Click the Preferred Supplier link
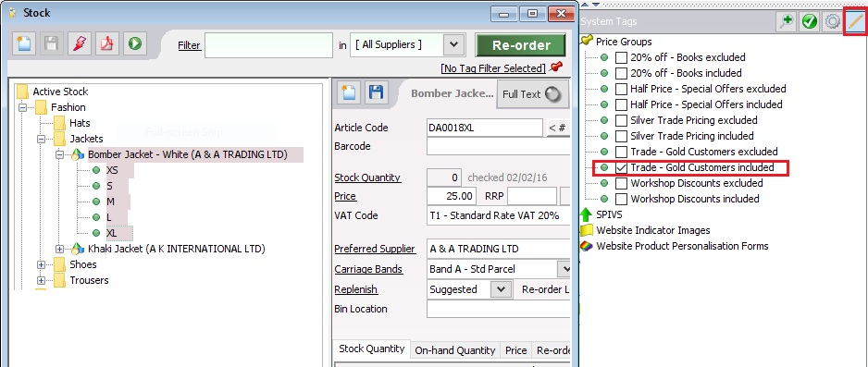 point(375,250)
